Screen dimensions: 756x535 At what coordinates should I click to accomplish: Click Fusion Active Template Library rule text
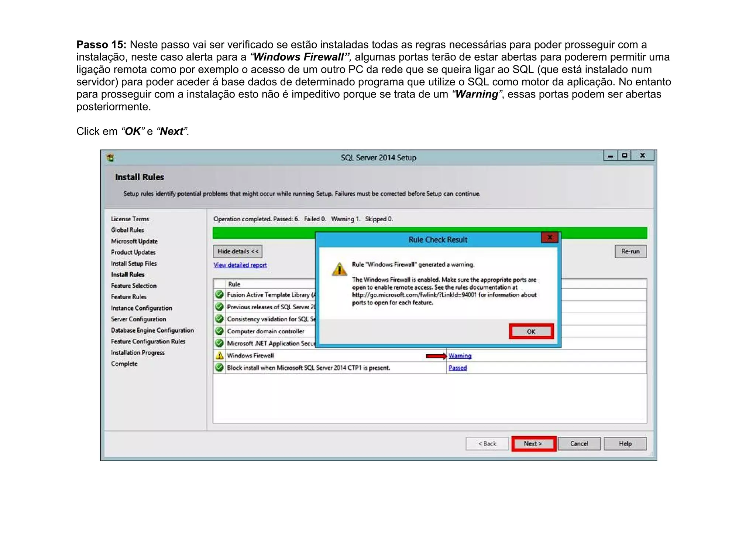click(x=271, y=295)
